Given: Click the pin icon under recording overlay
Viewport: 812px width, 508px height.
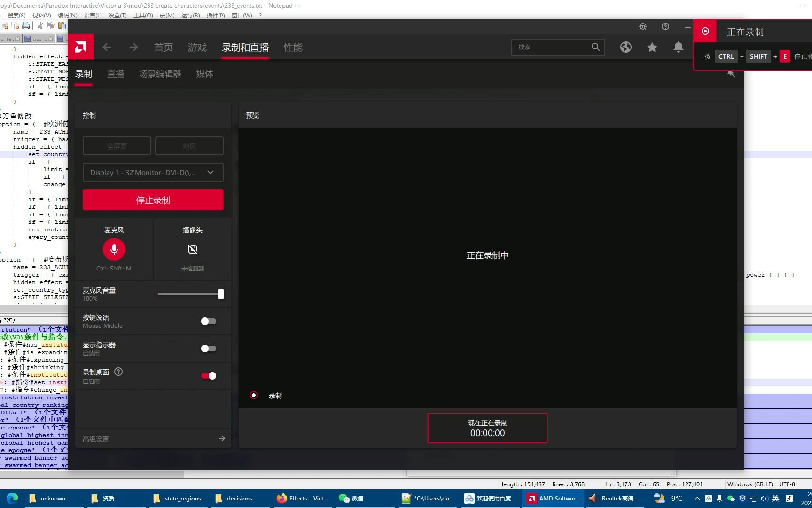Looking at the screenshot, I should [x=731, y=74].
